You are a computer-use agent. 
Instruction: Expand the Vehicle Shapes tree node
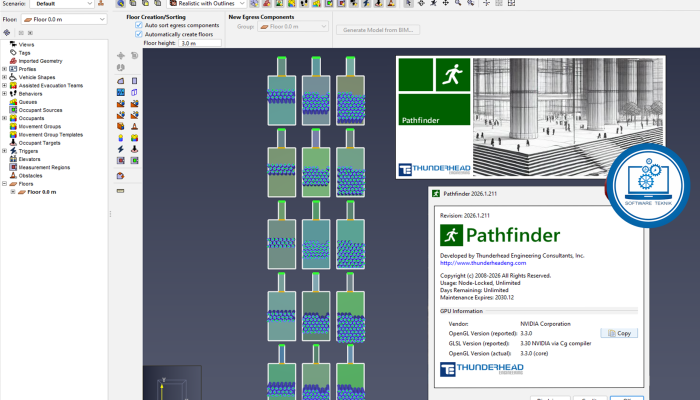pyautogui.click(x=4, y=77)
